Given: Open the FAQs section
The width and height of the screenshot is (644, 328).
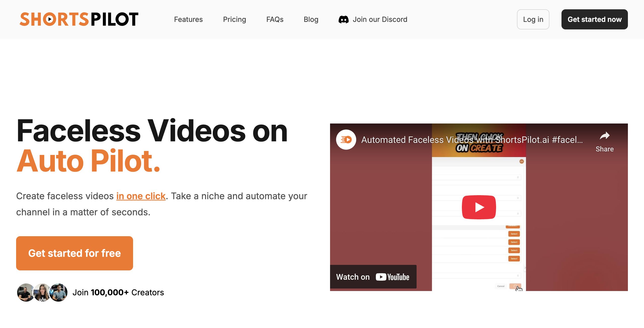Looking at the screenshot, I should tap(275, 19).
